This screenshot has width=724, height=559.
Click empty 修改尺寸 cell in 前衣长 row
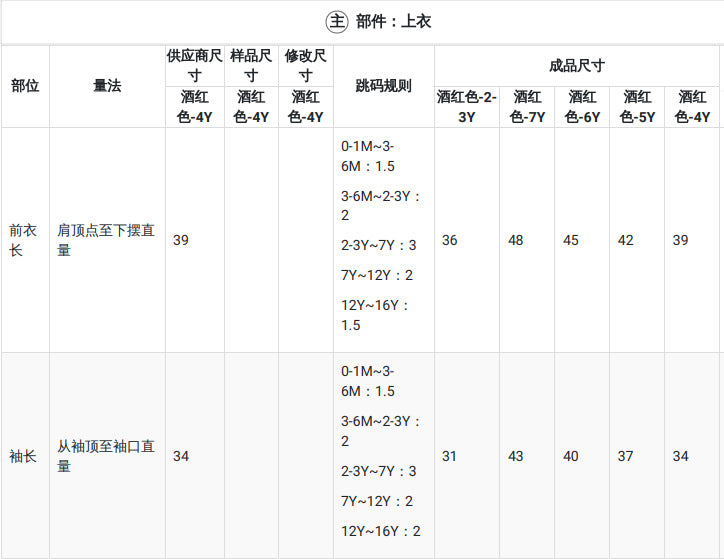(306, 240)
